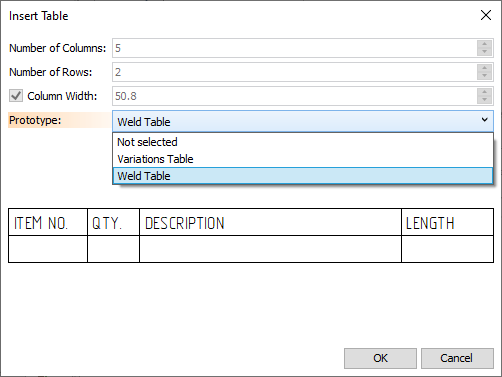Choose 'Weld Table' in Prototype list

[303, 176]
